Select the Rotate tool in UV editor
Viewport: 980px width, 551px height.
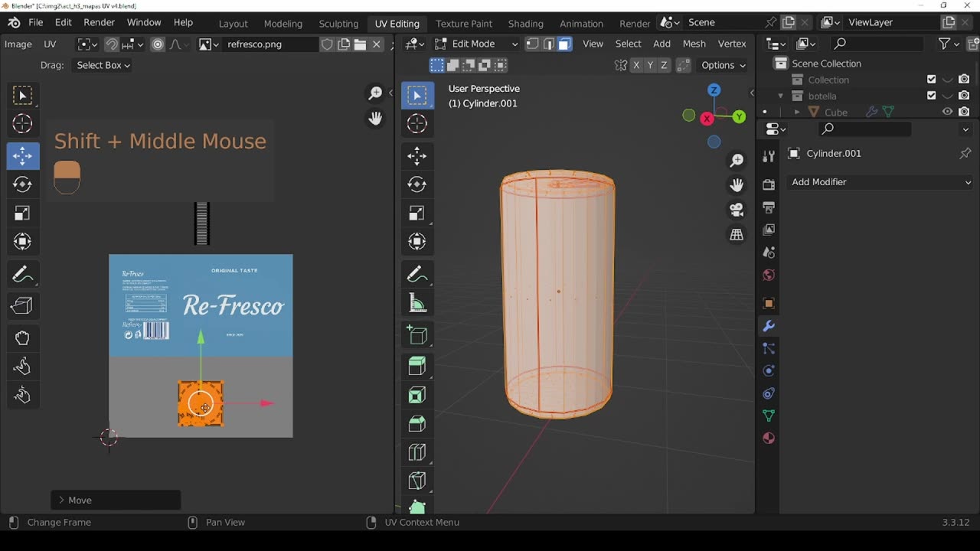[x=22, y=184]
